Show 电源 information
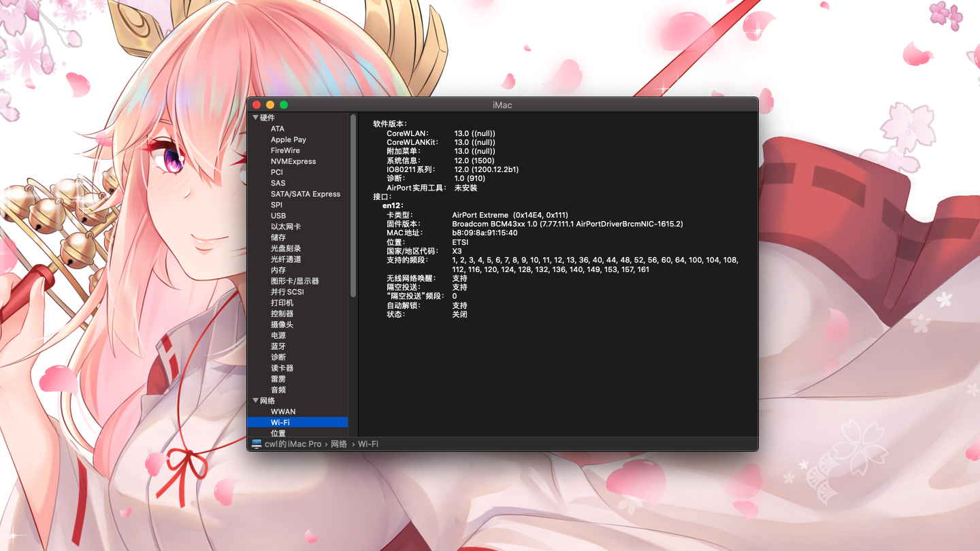Image resolution: width=980 pixels, height=551 pixels. pos(278,335)
